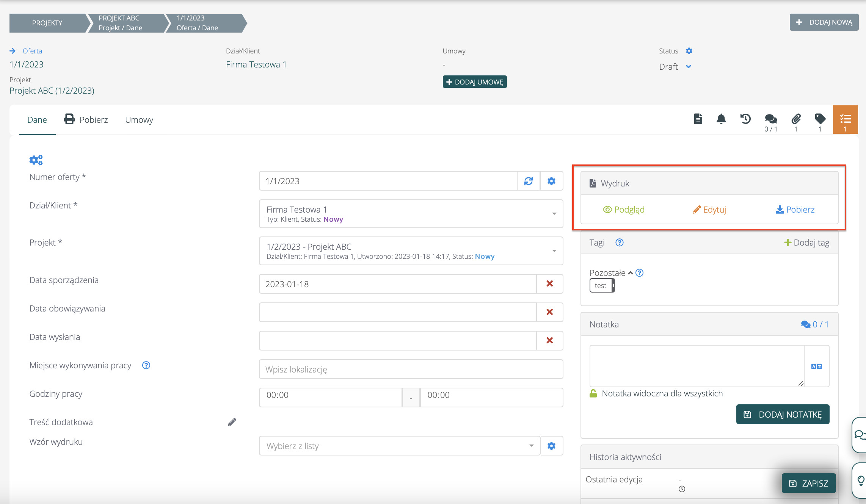Toggle the note visibility lock

click(x=593, y=394)
